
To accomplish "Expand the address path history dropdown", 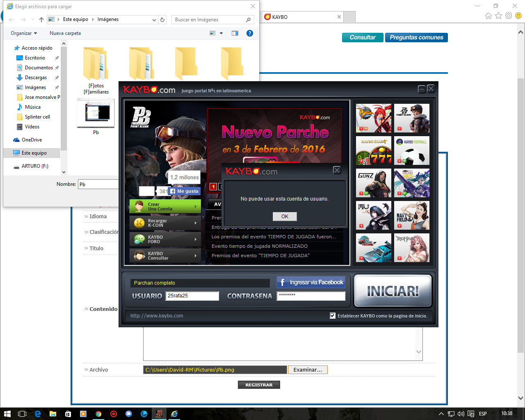I will pyautogui.click(x=154, y=20).
